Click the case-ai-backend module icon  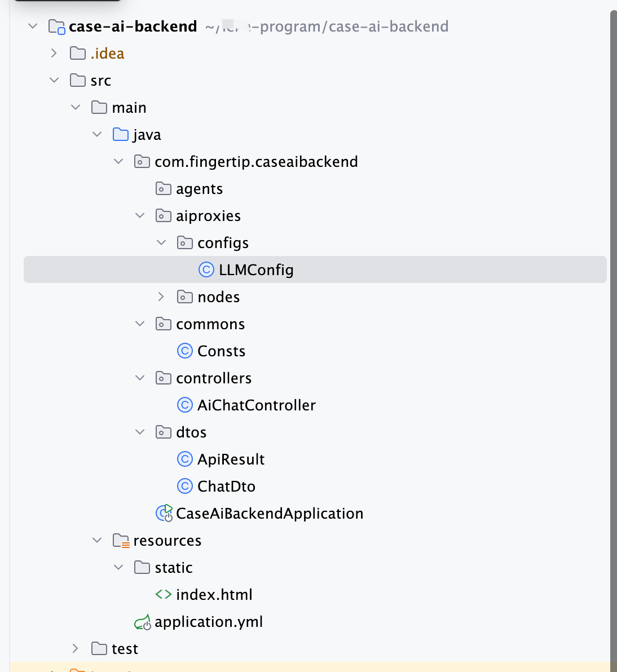[57, 26]
